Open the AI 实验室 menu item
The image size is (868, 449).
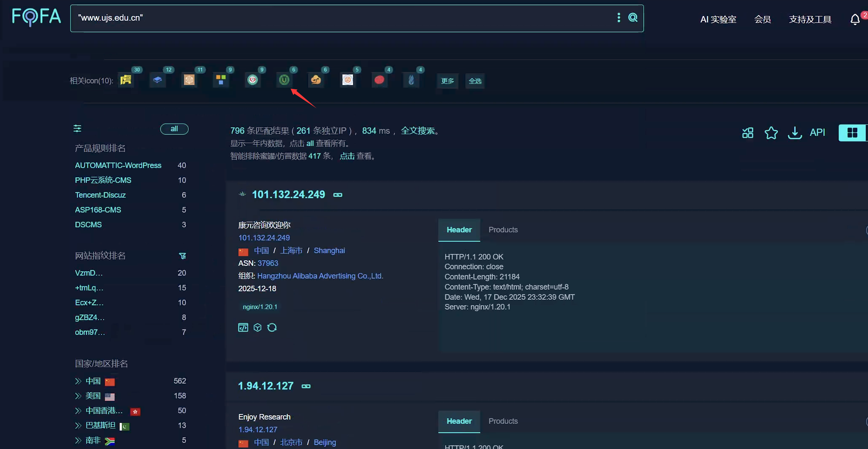point(718,19)
